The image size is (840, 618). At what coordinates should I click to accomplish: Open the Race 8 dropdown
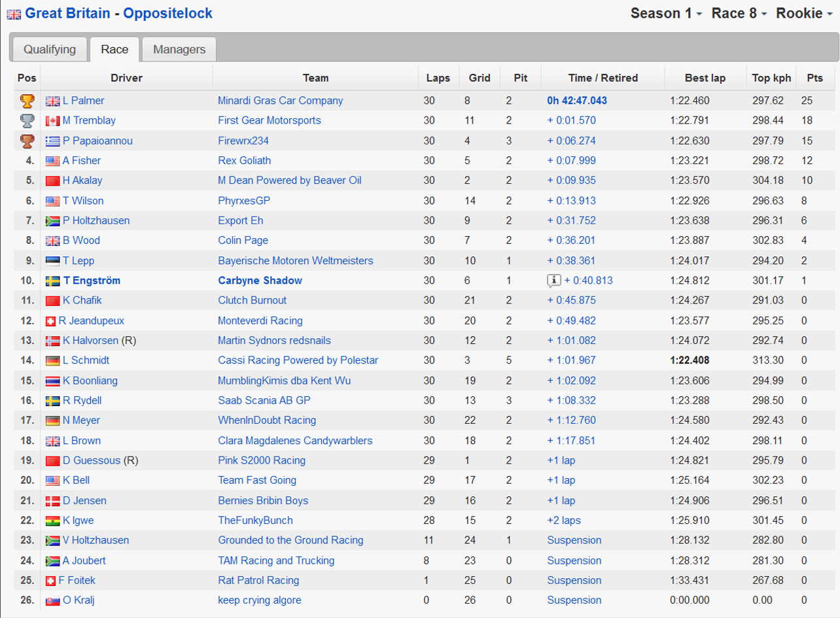pyautogui.click(x=739, y=13)
